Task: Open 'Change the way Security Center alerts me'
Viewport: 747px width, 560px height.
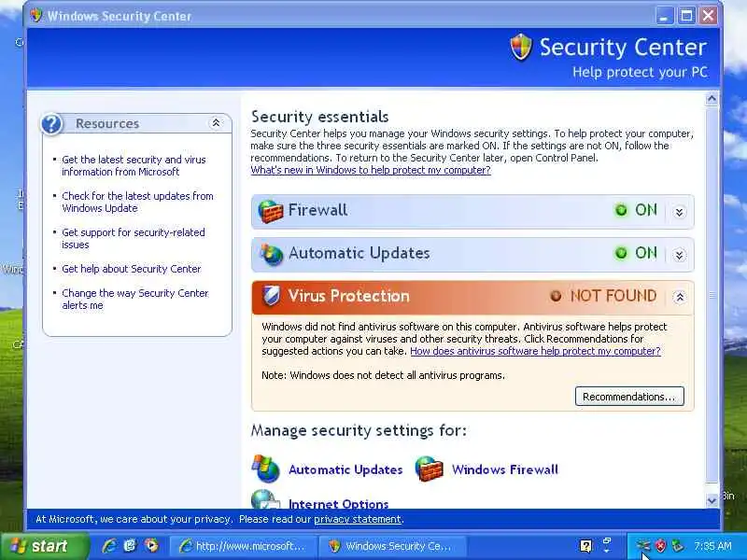Action: tap(135, 299)
